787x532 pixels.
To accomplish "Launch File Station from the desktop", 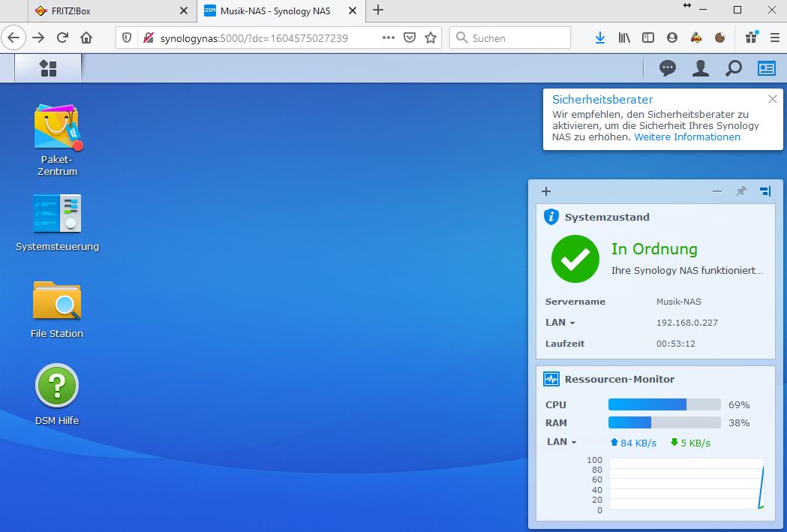I will coord(57,301).
